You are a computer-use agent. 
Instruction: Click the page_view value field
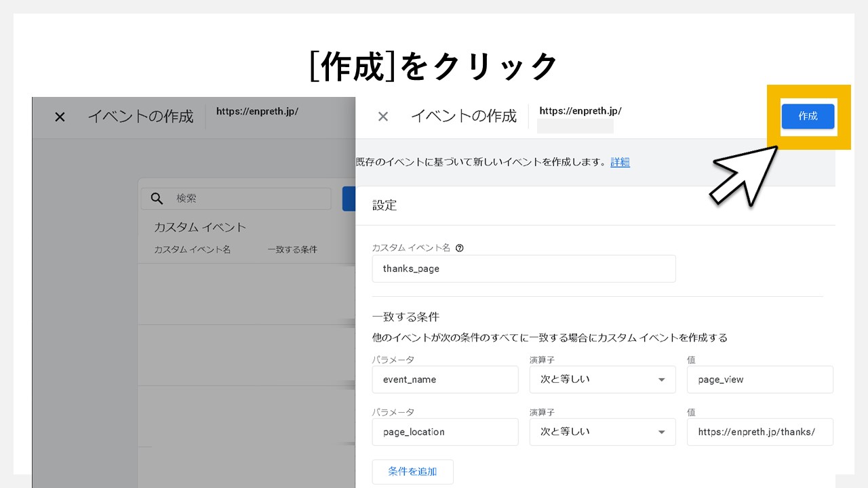[759, 380]
